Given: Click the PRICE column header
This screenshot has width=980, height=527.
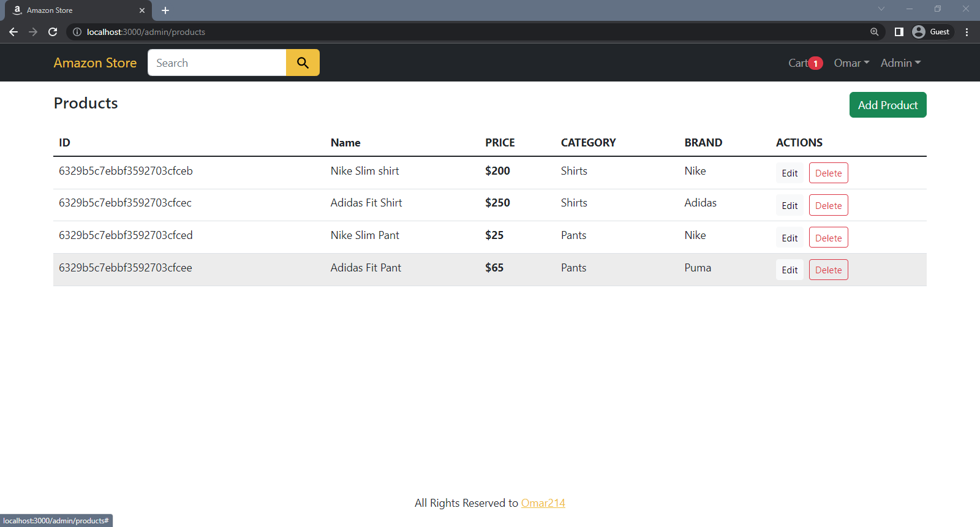Looking at the screenshot, I should 500,143.
